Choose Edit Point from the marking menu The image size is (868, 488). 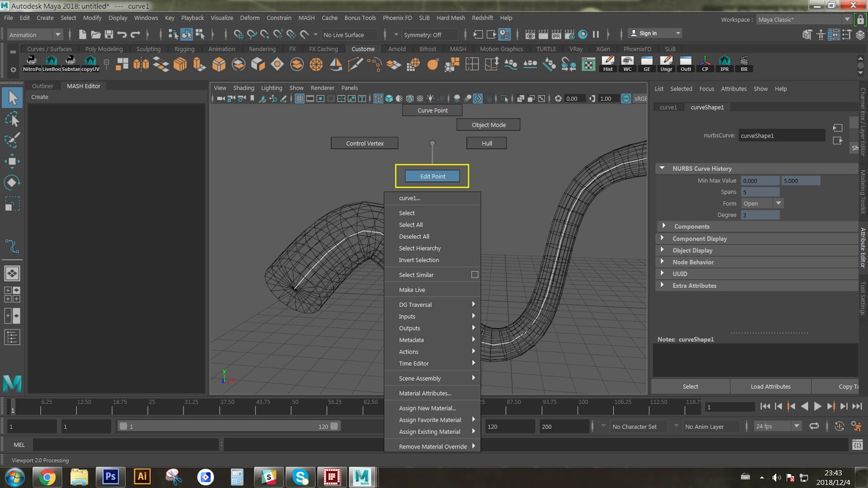[x=431, y=176]
